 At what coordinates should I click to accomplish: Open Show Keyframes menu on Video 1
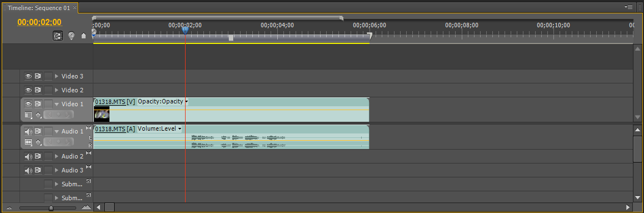click(38, 115)
